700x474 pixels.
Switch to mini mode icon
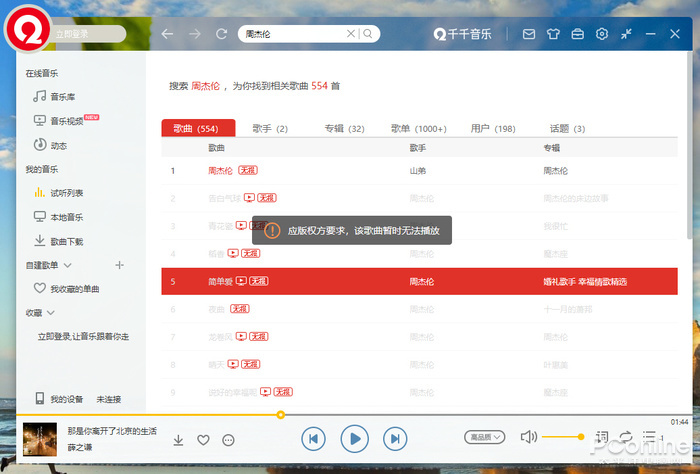click(x=626, y=34)
